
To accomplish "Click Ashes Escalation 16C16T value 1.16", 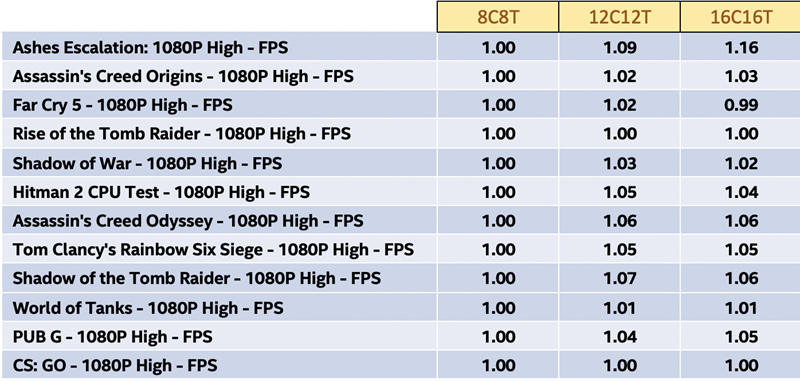I will [x=741, y=48].
